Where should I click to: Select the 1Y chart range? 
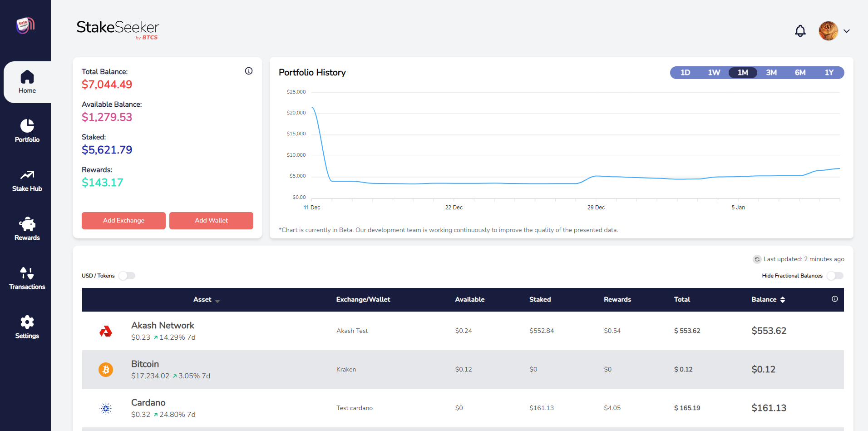pos(829,73)
